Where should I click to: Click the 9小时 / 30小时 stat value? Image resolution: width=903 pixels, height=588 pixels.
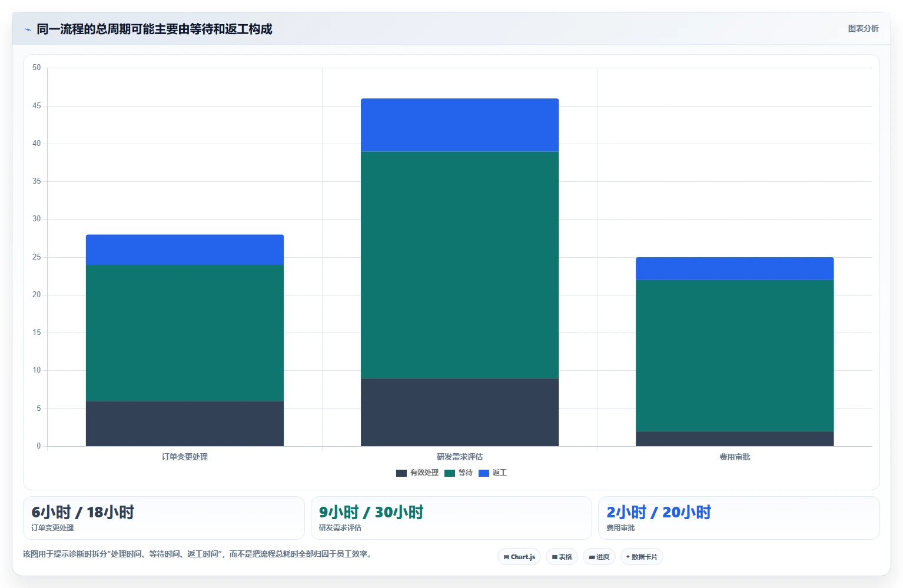371,512
